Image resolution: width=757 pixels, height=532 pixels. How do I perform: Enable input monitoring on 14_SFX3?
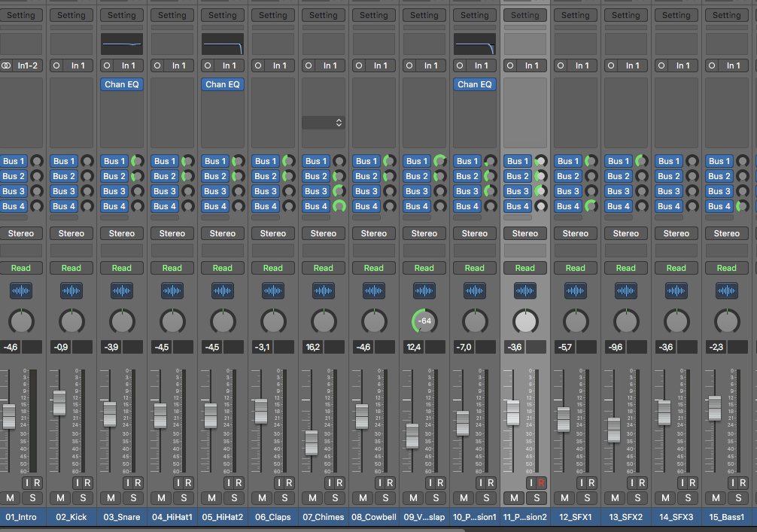click(683, 483)
